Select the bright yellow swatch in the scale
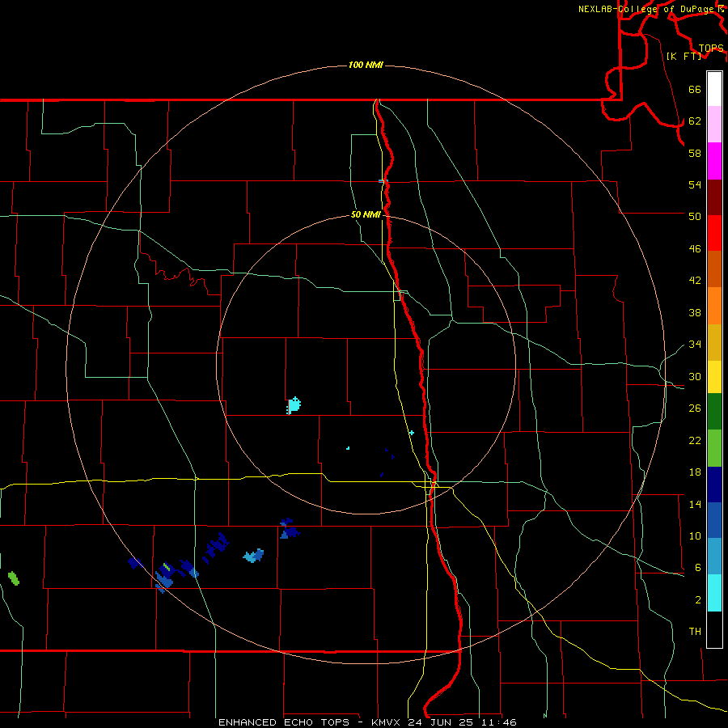Viewport: 728px width, 728px height. tap(714, 377)
